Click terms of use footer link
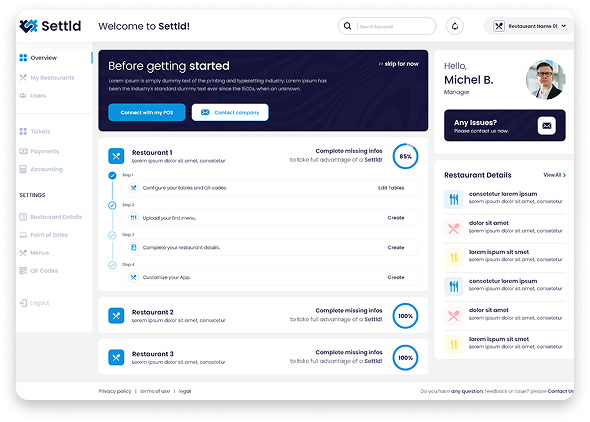The width and height of the screenshot is (590, 422). pos(155,391)
